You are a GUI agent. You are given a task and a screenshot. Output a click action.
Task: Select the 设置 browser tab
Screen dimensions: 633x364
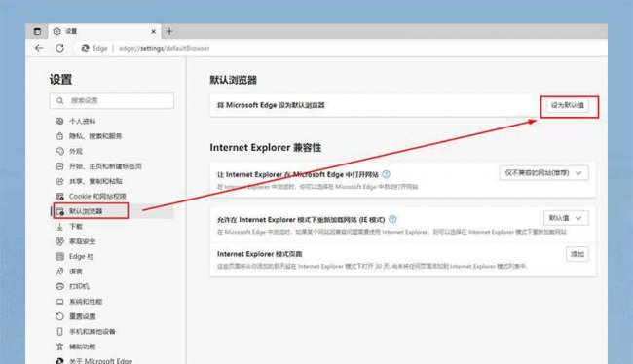pyautogui.click(x=105, y=31)
